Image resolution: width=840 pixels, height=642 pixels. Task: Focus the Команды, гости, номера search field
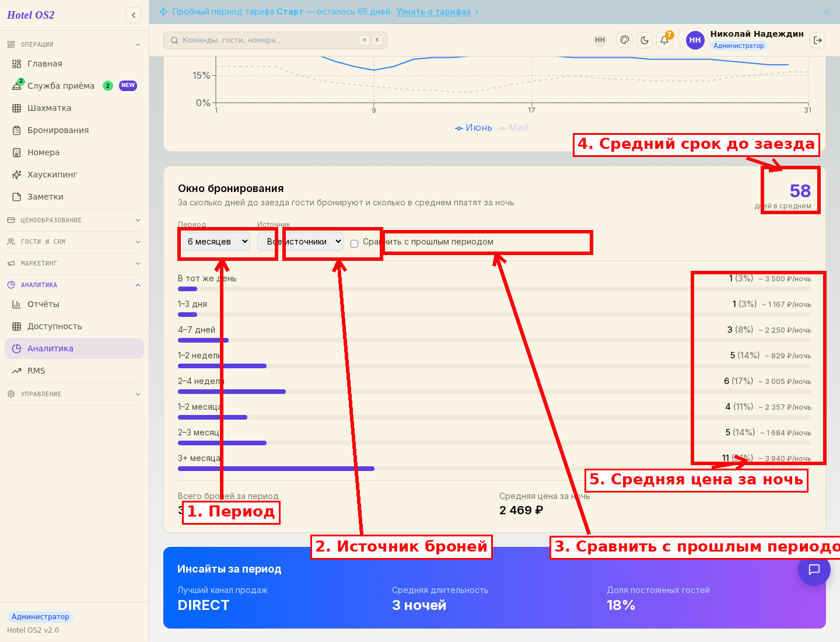(x=275, y=40)
